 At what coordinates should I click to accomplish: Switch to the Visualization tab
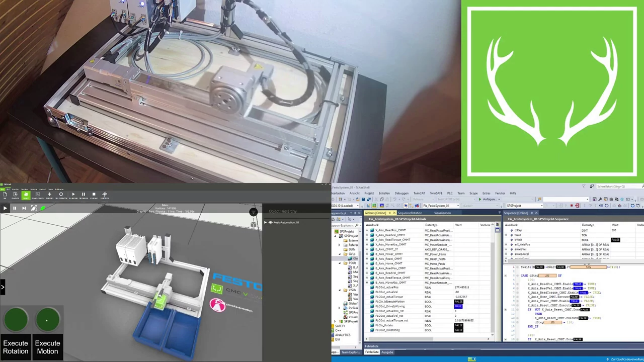pos(442,213)
